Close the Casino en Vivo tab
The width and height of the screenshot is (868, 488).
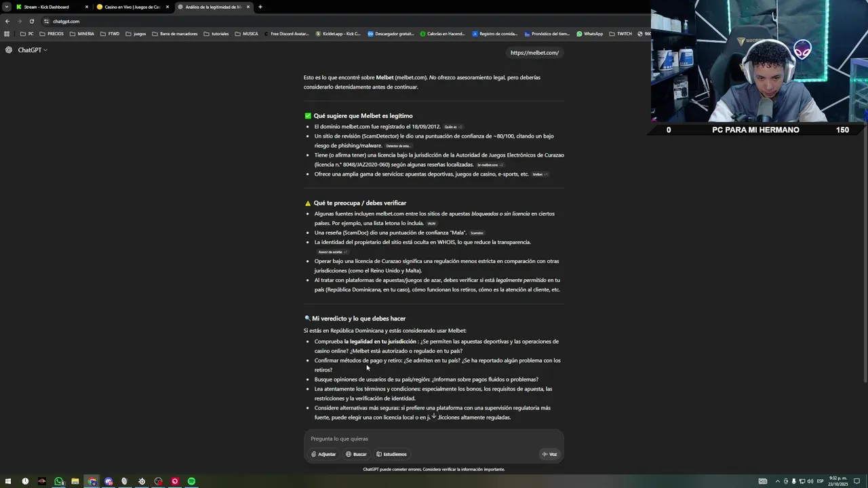[x=167, y=7]
